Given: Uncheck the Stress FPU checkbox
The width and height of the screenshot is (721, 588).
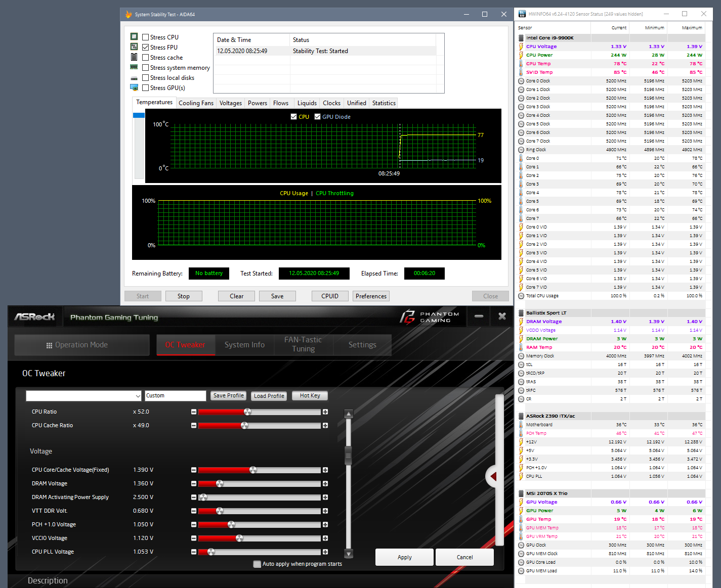Looking at the screenshot, I should pos(146,48).
